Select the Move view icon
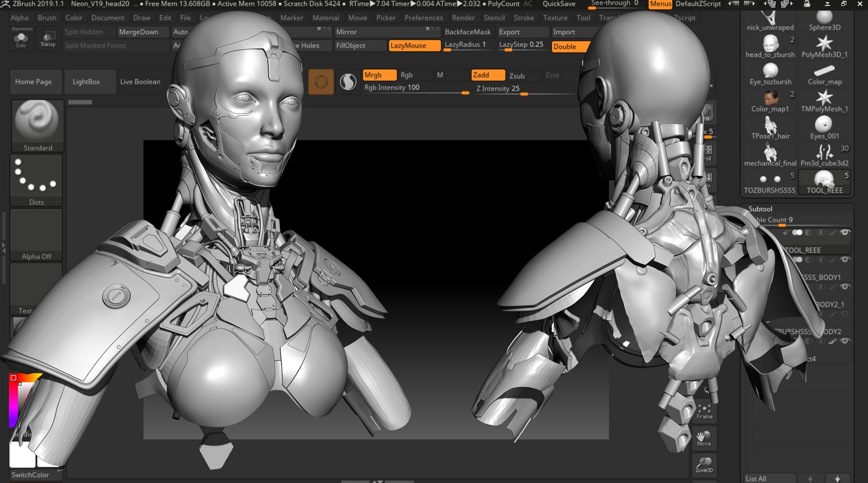This screenshot has width=868, height=483. (704, 438)
